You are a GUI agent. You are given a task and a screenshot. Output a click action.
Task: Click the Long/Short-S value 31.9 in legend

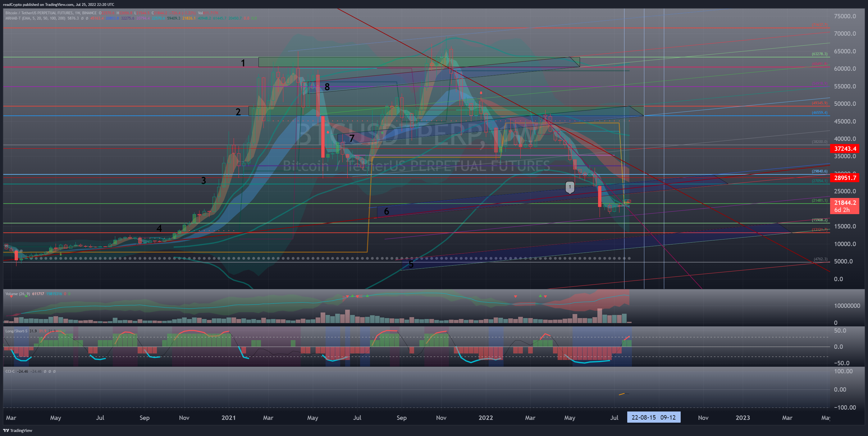tap(33, 331)
